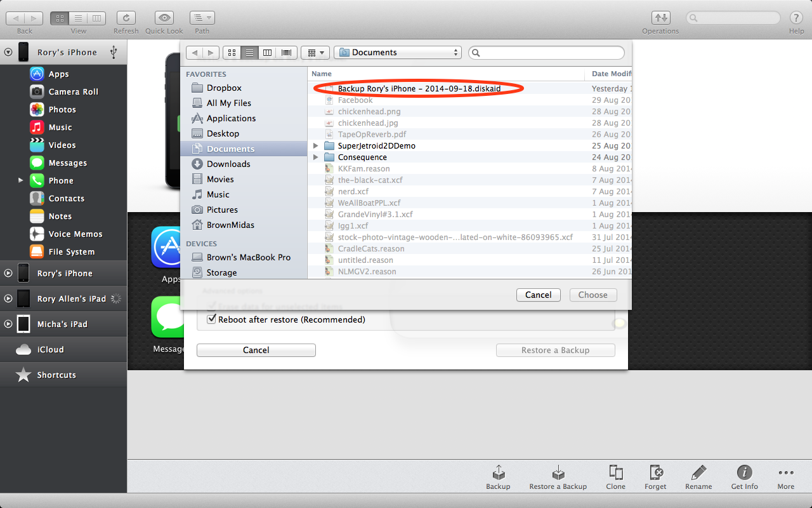Select Brown's MacBook Pro device
812x508 pixels.
click(241, 257)
